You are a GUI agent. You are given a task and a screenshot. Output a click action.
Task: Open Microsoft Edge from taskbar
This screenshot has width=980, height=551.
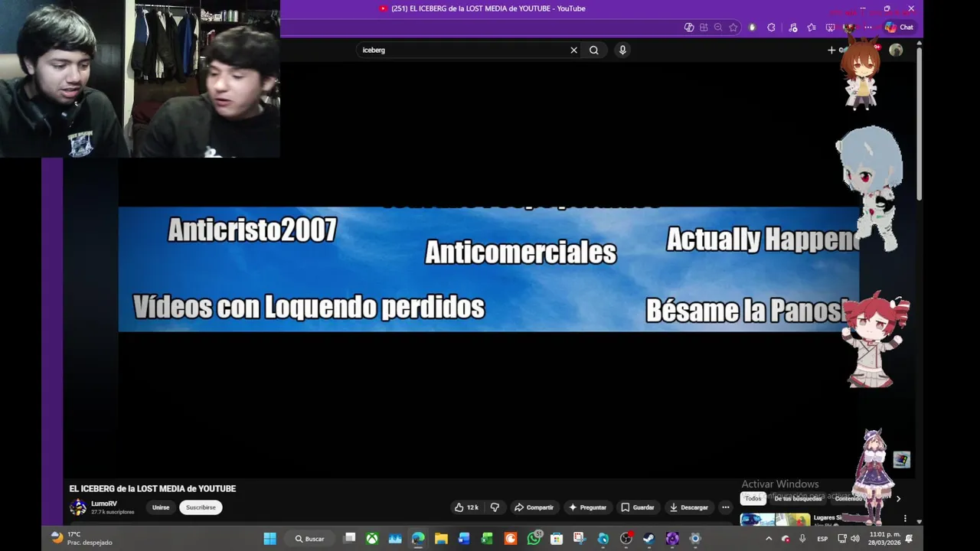[x=418, y=539]
